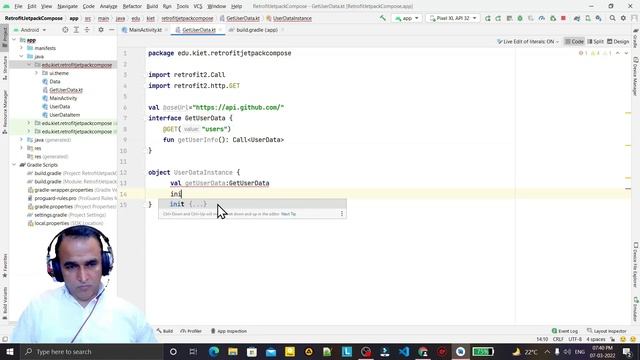The image size is (640, 360).
Task: Open Visual Studio Code from the taskbar
Action: coord(404,351)
